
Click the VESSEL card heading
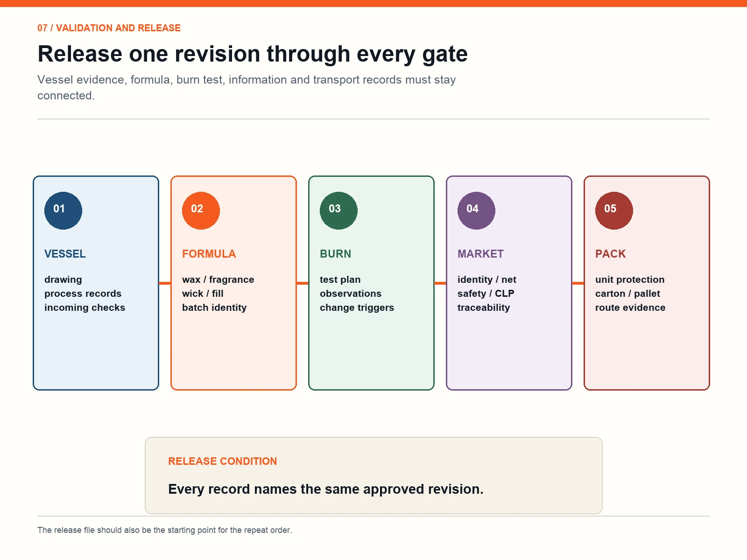click(65, 254)
